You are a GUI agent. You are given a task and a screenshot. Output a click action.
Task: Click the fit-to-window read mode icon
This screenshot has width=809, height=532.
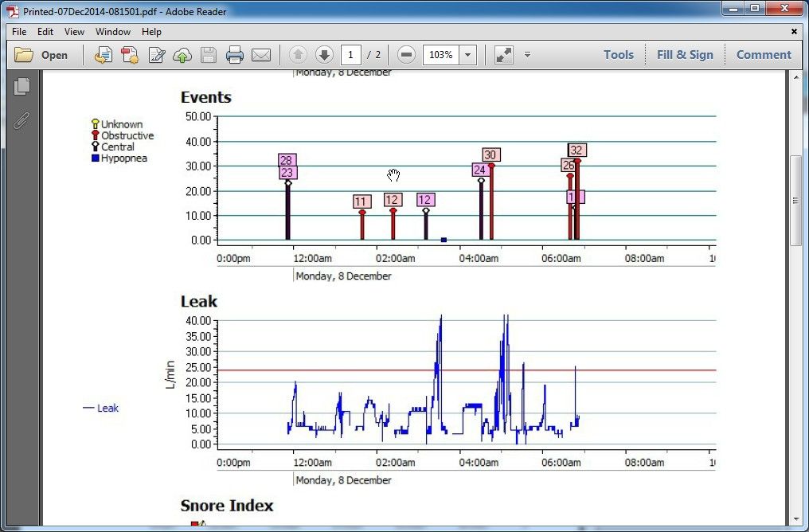[x=503, y=55]
